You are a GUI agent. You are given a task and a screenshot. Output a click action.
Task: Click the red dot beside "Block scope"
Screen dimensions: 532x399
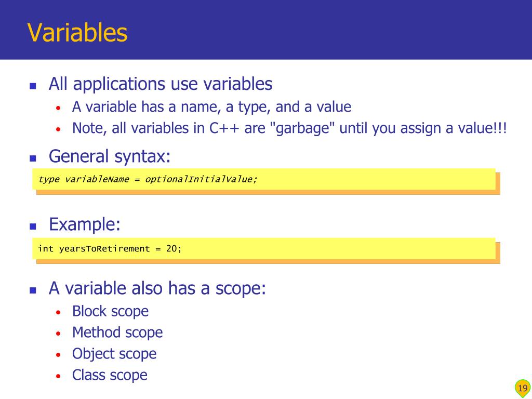[59, 312]
